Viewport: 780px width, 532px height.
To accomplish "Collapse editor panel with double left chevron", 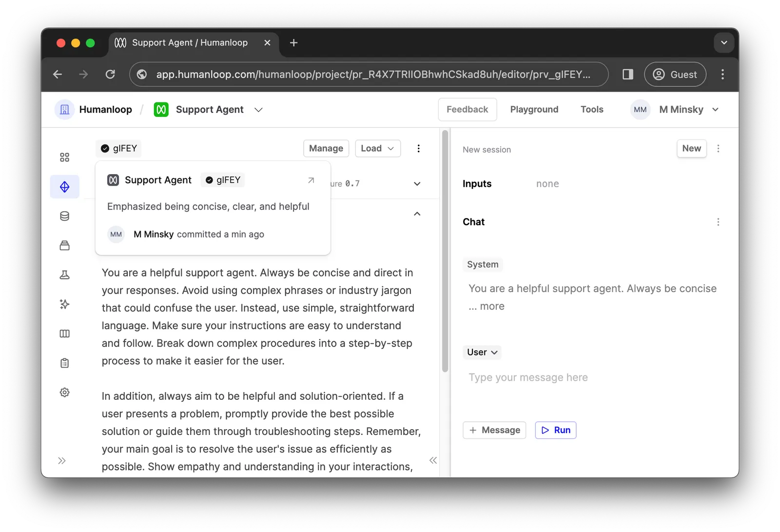I will (433, 460).
